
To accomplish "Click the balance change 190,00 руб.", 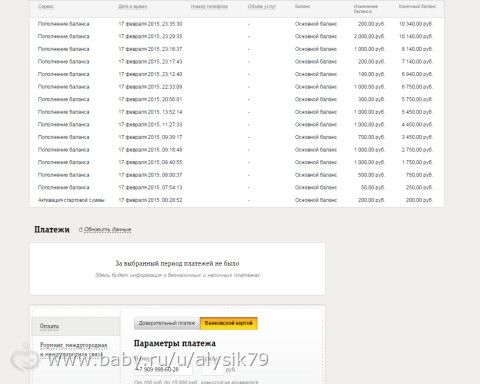I will click(x=371, y=74).
